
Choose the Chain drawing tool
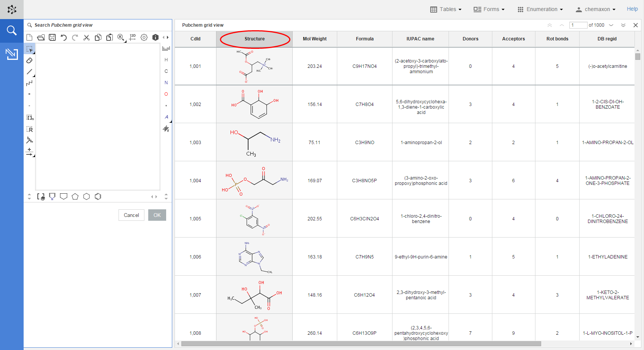coord(30,83)
